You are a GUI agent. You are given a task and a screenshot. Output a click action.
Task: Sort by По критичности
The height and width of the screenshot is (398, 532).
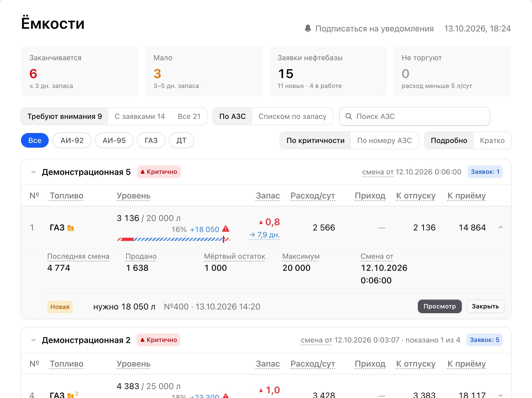315,140
